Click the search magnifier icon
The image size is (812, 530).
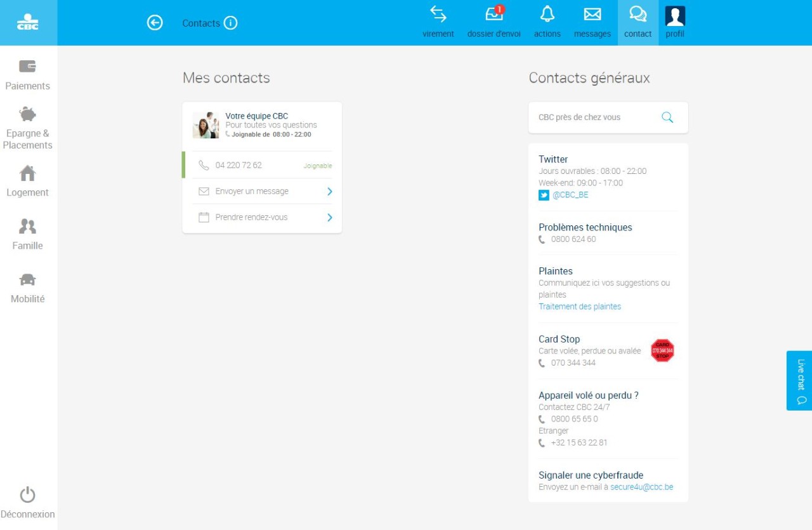(x=667, y=117)
